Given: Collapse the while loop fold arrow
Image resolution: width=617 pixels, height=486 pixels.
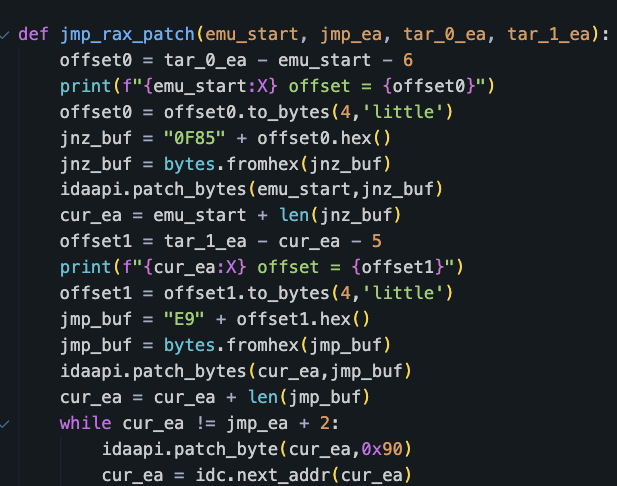Looking at the screenshot, I should pos(7,423).
